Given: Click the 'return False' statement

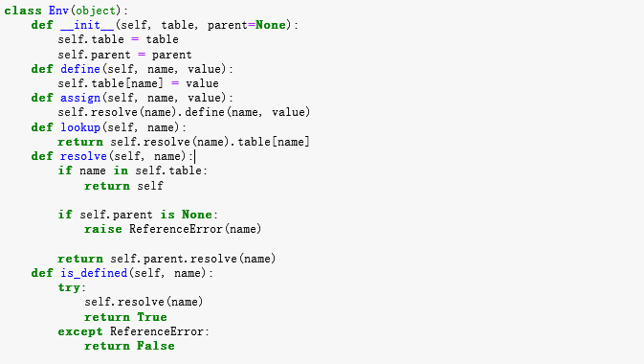Looking at the screenshot, I should [x=129, y=346].
